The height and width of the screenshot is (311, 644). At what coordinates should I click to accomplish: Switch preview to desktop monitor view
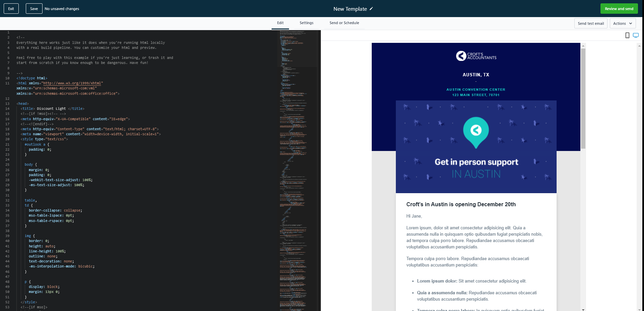point(636,35)
